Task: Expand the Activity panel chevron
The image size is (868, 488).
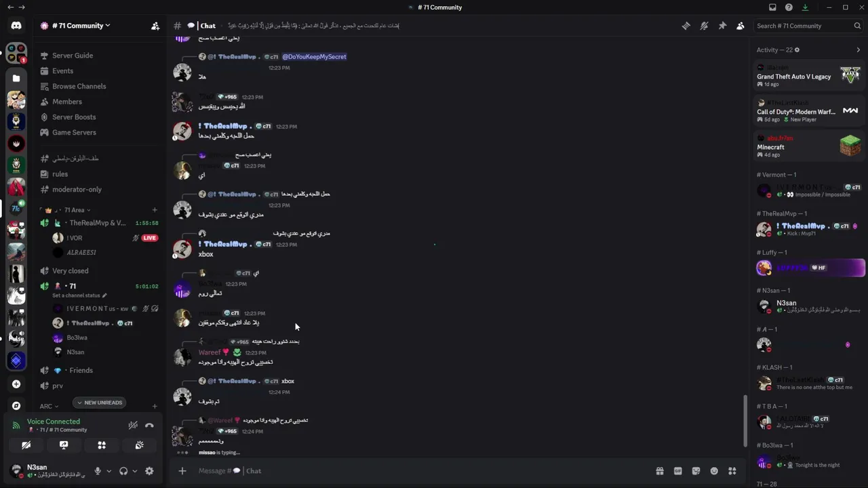Action: pyautogui.click(x=858, y=50)
